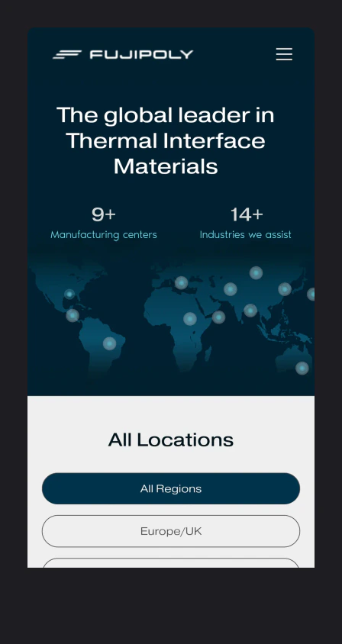
Task: Select the Europe/UK region filter
Action: click(x=171, y=531)
